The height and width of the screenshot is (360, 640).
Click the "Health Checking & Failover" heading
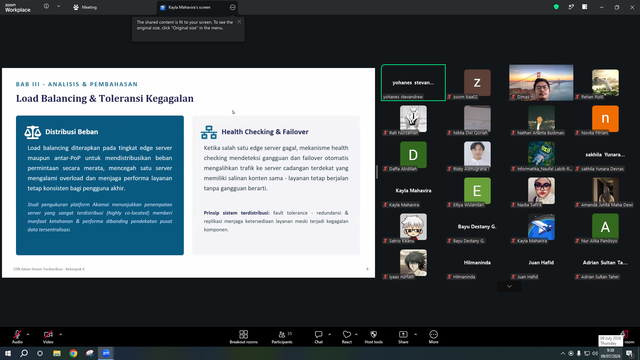click(264, 132)
